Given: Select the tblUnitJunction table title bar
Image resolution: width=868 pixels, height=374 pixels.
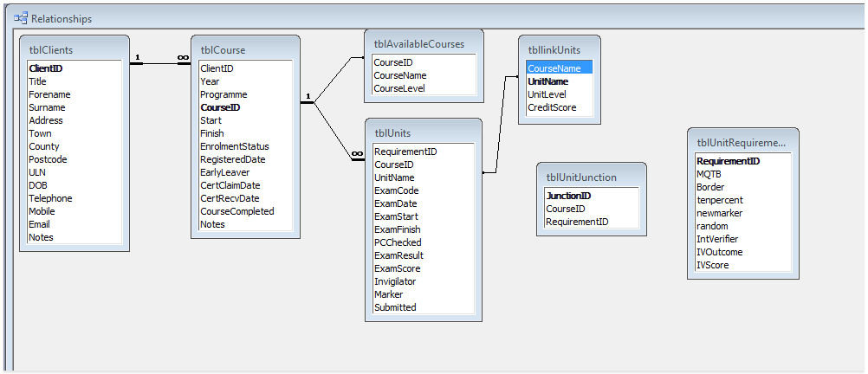Looking at the screenshot, I should pos(591,177).
